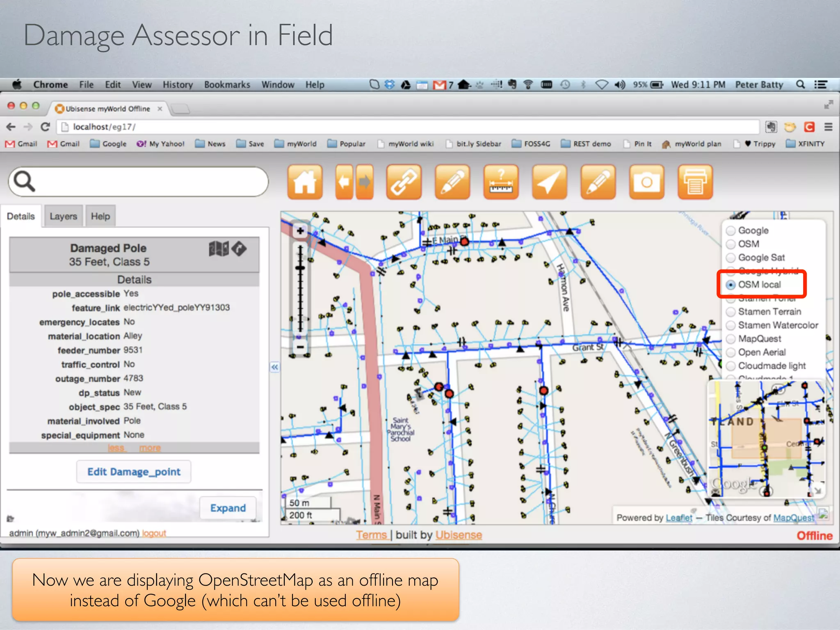Open the Chrome hamburger menu icon
Screen dimensions: 840x630
(828, 127)
